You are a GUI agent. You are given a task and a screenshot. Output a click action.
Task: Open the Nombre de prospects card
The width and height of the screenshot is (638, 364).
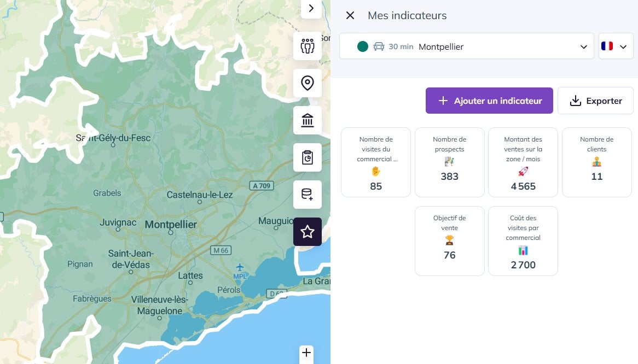(449, 162)
